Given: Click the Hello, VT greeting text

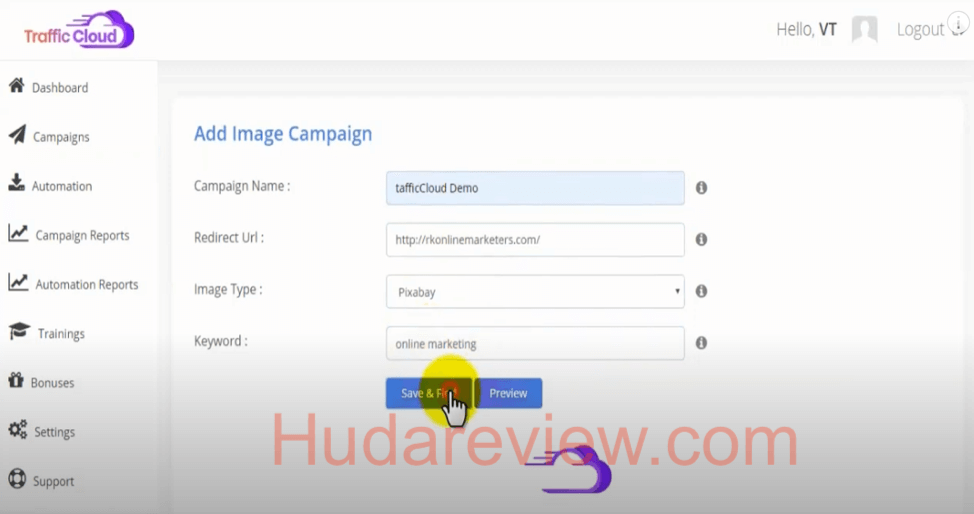Looking at the screenshot, I should coord(806,29).
